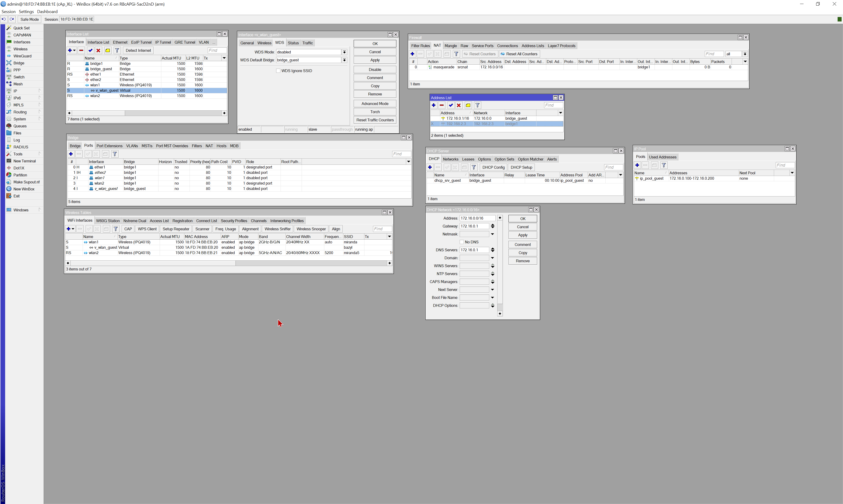Switch to the Leases tab in DHCP Server
This screenshot has height=504, width=843.
pyautogui.click(x=468, y=159)
